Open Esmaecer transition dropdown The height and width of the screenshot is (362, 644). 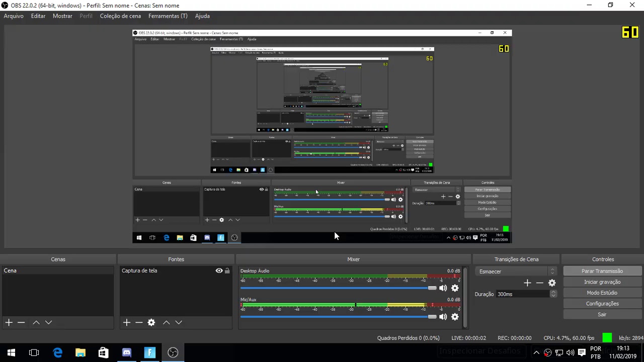[x=516, y=271]
